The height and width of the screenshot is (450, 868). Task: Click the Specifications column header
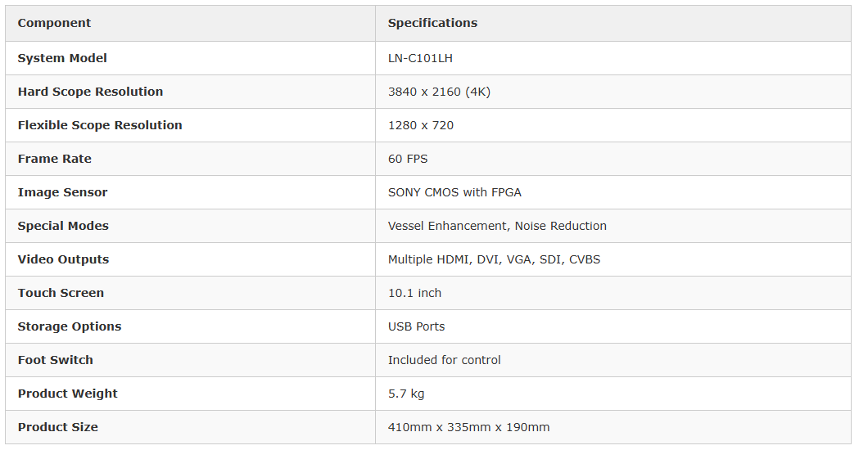coord(432,23)
